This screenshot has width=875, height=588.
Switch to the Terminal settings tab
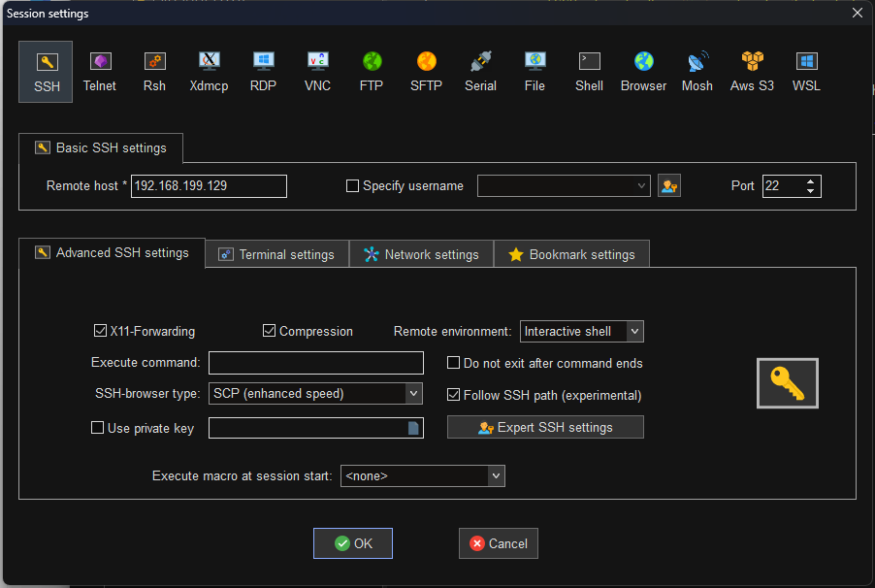(276, 254)
